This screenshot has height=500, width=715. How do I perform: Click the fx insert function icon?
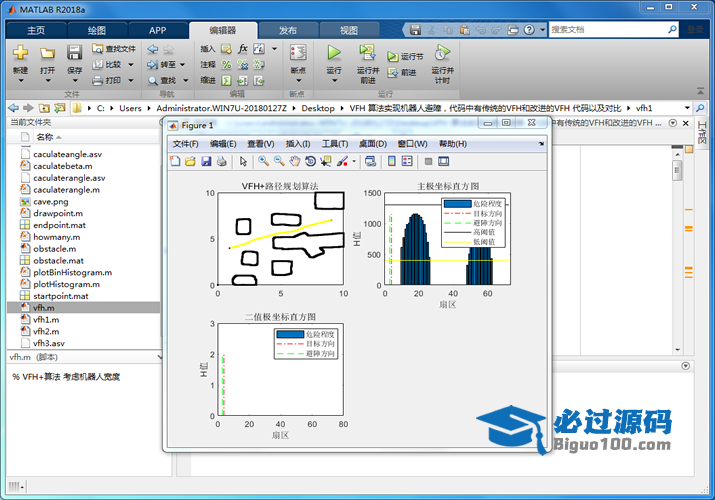coord(243,48)
